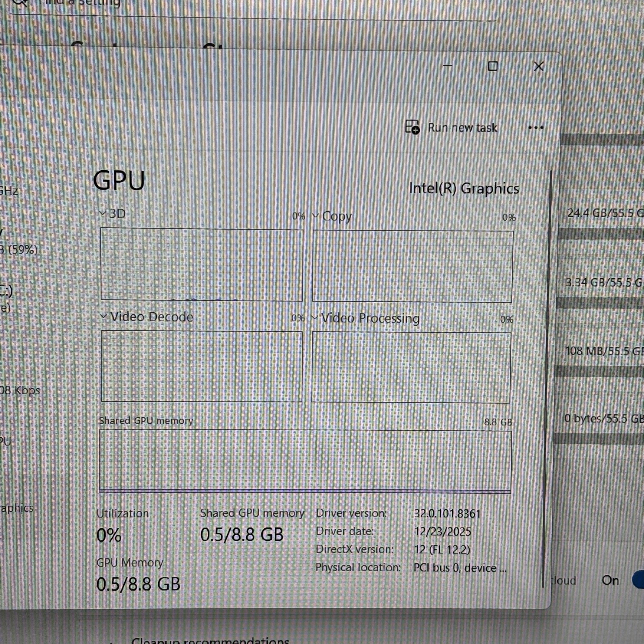This screenshot has height=644, width=644.
Task: Click inside the Video Decode graph
Action: tap(202, 366)
